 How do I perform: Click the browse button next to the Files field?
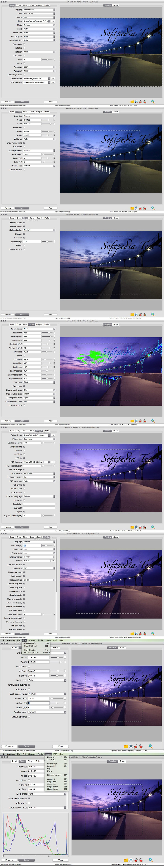click(x=53, y=21)
